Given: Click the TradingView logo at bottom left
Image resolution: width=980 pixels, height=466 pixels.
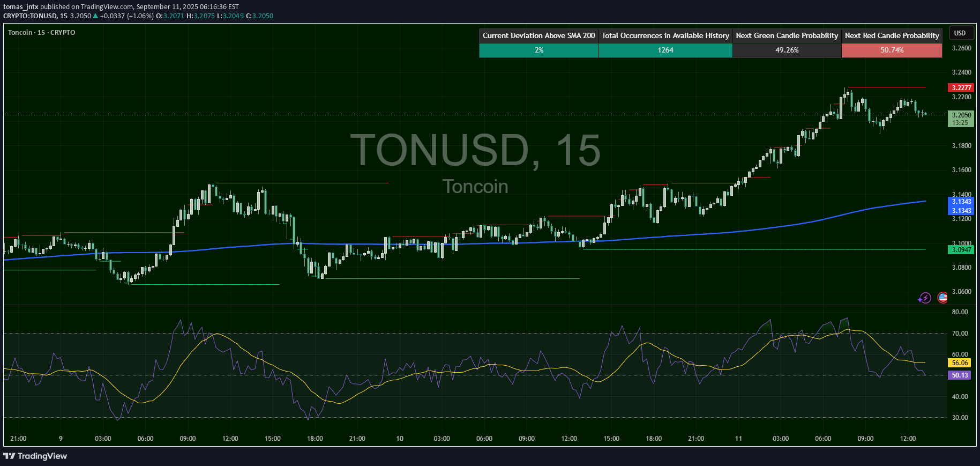Looking at the screenshot, I should (35, 456).
